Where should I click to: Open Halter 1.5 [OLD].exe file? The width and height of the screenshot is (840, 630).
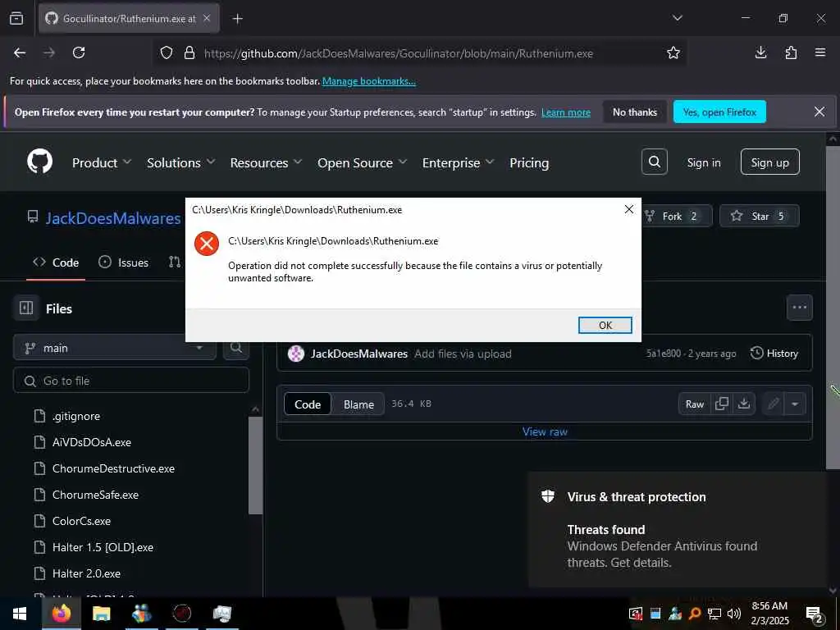pos(103,547)
